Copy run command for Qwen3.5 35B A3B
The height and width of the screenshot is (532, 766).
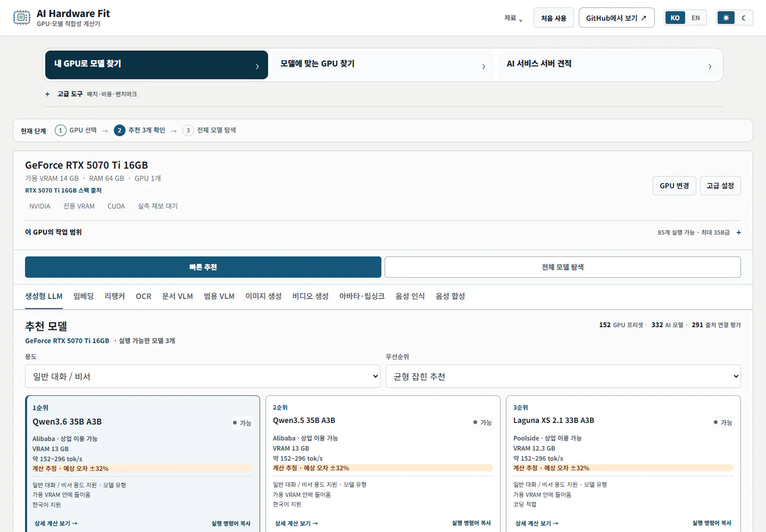471,523
